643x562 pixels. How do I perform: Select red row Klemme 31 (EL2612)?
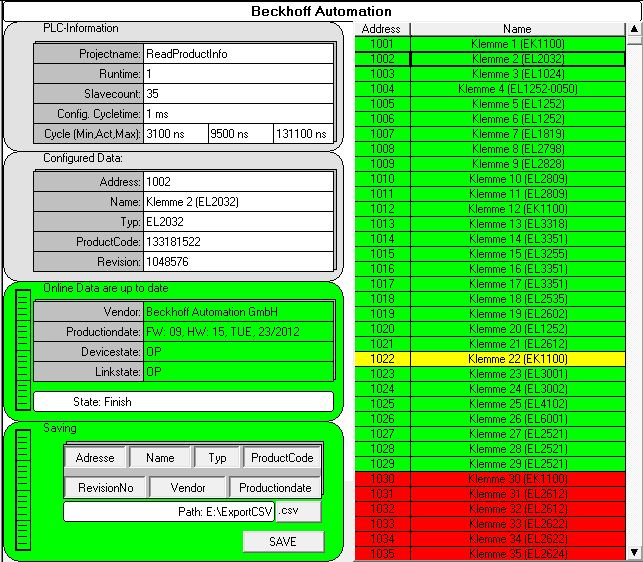490,493
